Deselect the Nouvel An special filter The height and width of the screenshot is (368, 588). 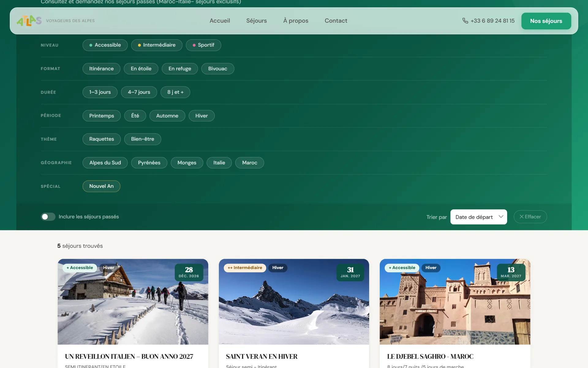tap(101, 186)
